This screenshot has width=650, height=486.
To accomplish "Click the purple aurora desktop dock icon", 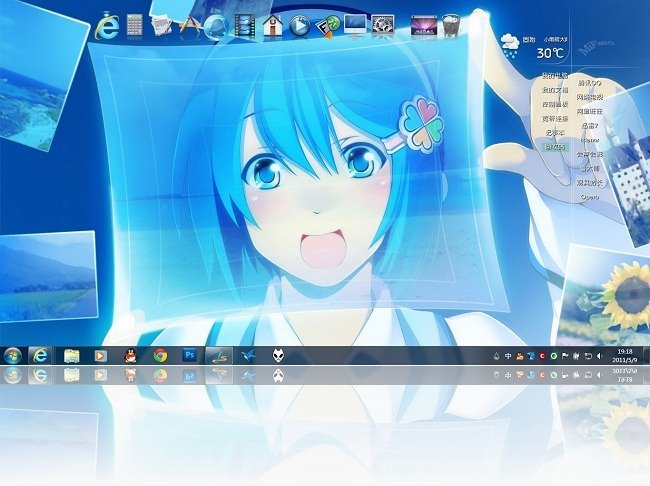I will [x=424, y=26].
